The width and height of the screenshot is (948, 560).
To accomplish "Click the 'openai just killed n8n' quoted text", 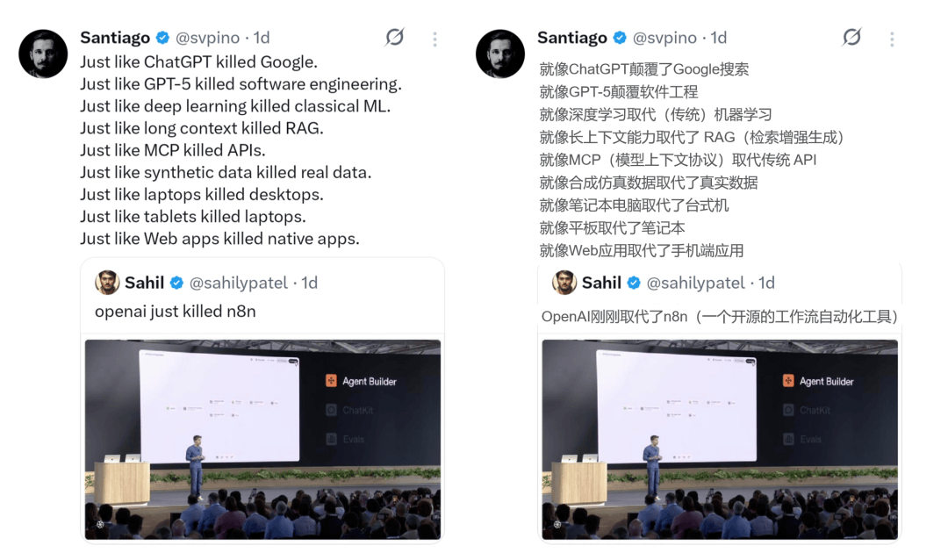I will tap(176, 312).
